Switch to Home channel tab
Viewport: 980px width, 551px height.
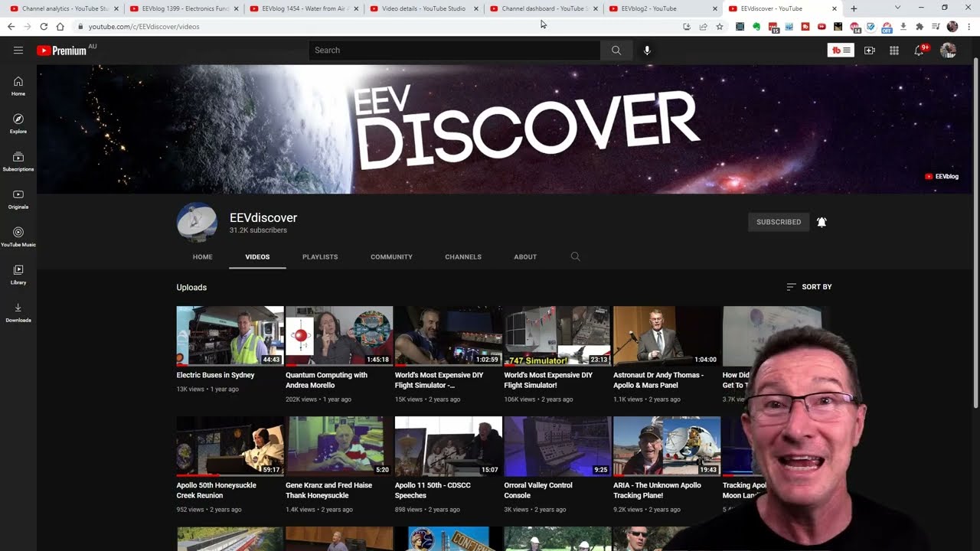coord(203,257)
